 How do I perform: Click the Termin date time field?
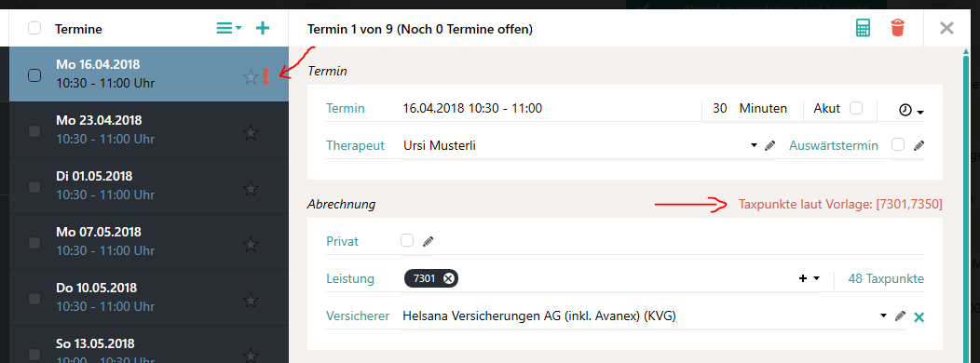click(550, 108)
